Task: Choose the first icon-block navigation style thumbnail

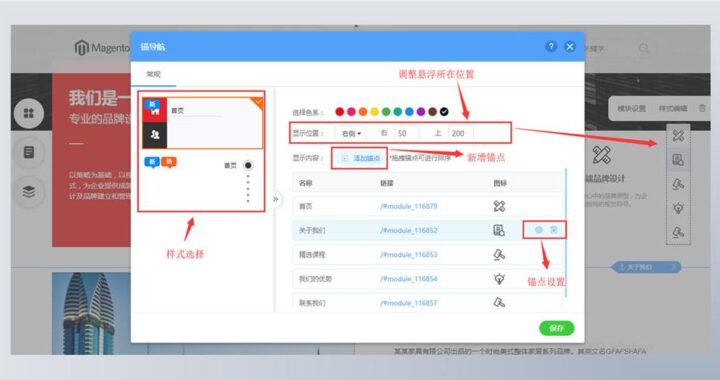Action: (x=202, y=123)
